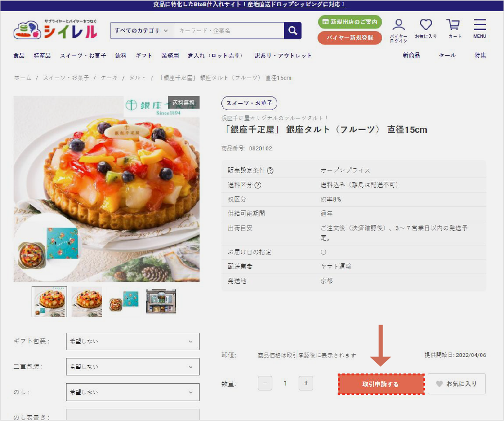Open buyer login via person icon
The height and width of the screenshot is (421, 504).
399,25
